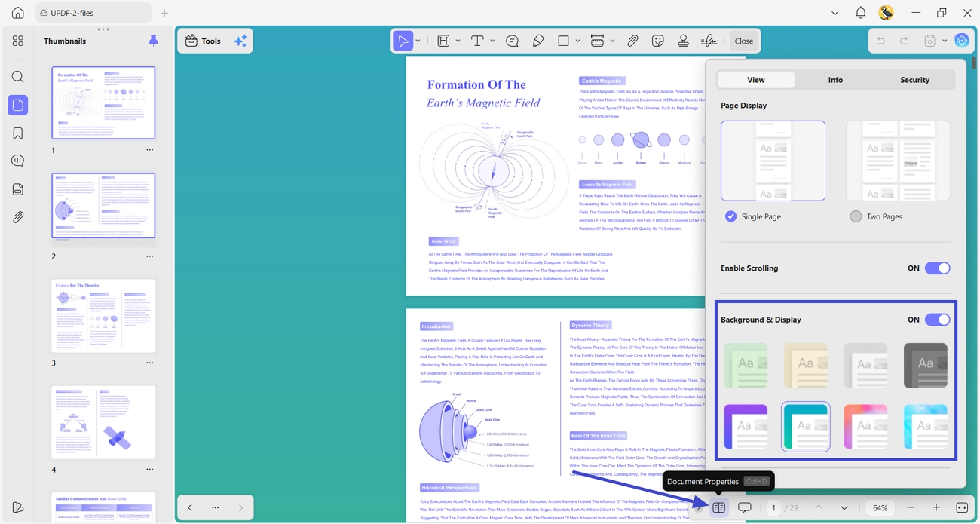The height and width of the screenshot is (524, 980).
Task: Choose the teal background theme
Action: 806,427
